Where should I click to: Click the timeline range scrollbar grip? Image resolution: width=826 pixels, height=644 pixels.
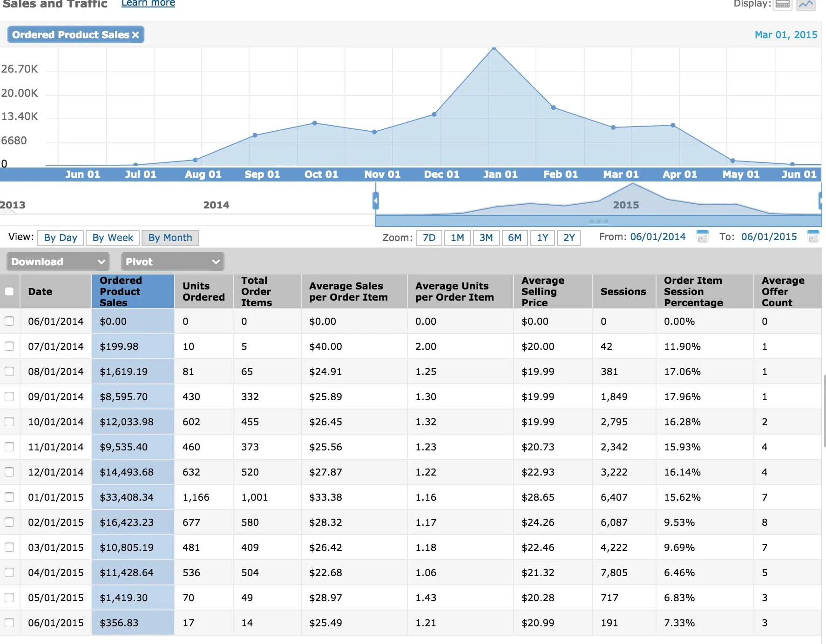pyautogui.click(x=598, y=221)
